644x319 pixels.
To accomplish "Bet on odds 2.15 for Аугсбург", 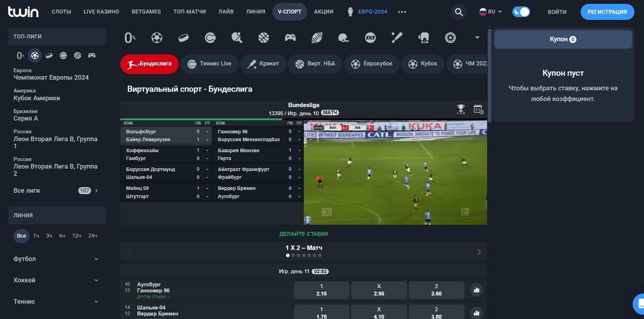I will tap(321, 290).
